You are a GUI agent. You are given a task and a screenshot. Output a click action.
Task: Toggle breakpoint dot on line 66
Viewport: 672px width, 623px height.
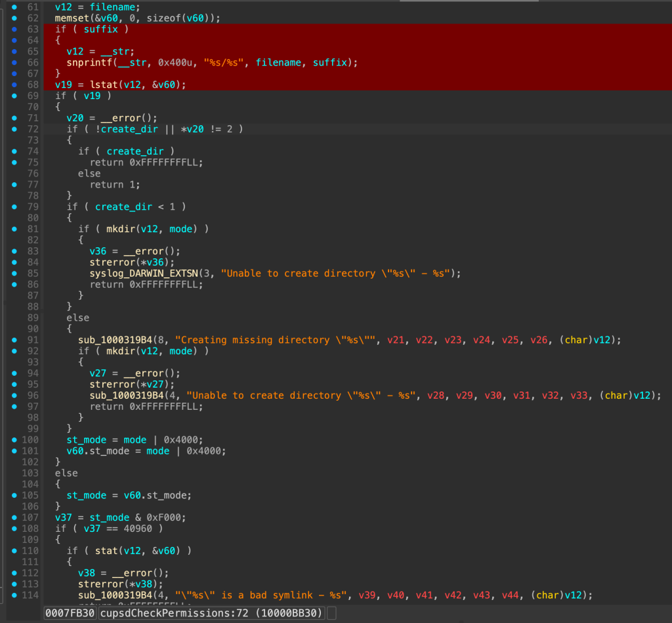pyautogui.click(x=14, y=62)
